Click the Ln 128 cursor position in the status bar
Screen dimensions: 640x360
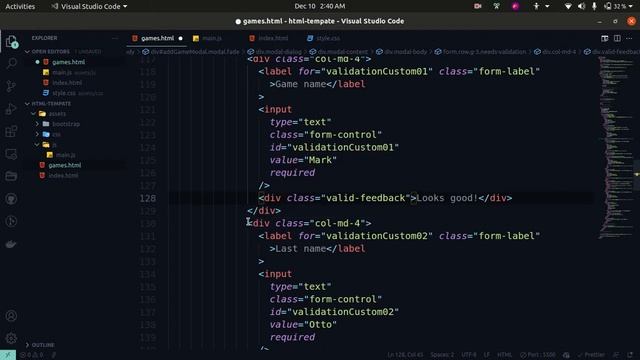click(x=405, y=355)
